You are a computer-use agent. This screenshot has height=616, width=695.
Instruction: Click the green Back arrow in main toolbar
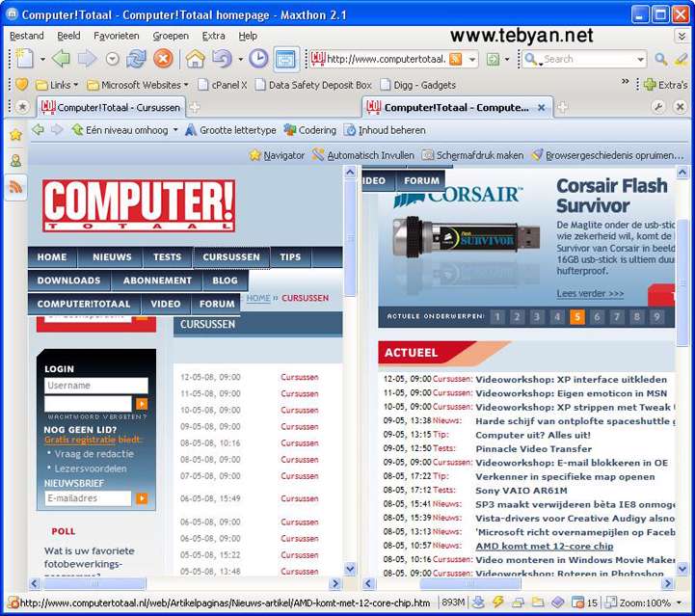coord(61,58)
